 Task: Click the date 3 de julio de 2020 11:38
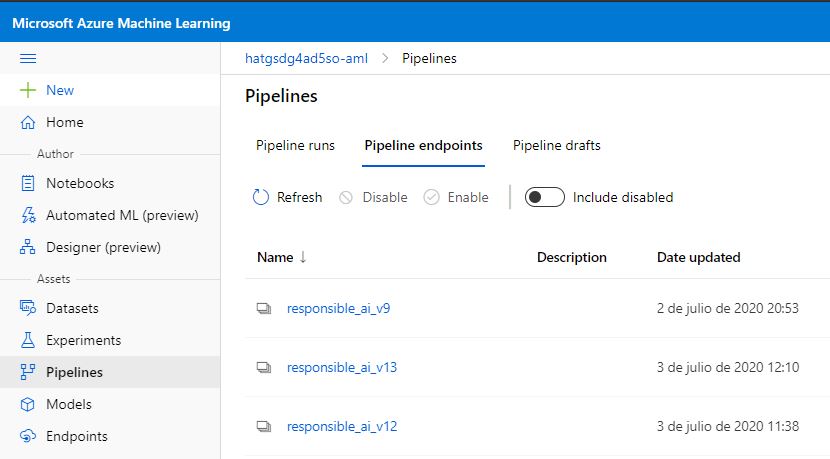pos(728,426)
